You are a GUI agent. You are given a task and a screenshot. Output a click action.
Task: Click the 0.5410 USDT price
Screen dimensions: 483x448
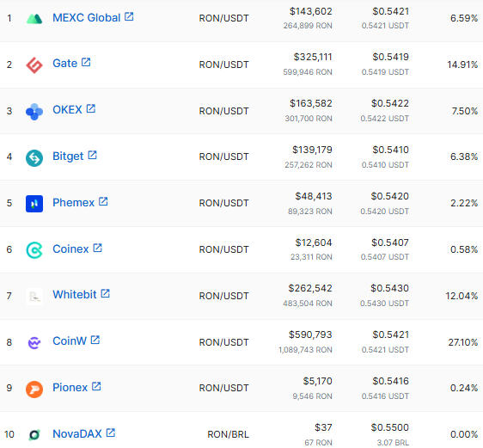point(385,165)
